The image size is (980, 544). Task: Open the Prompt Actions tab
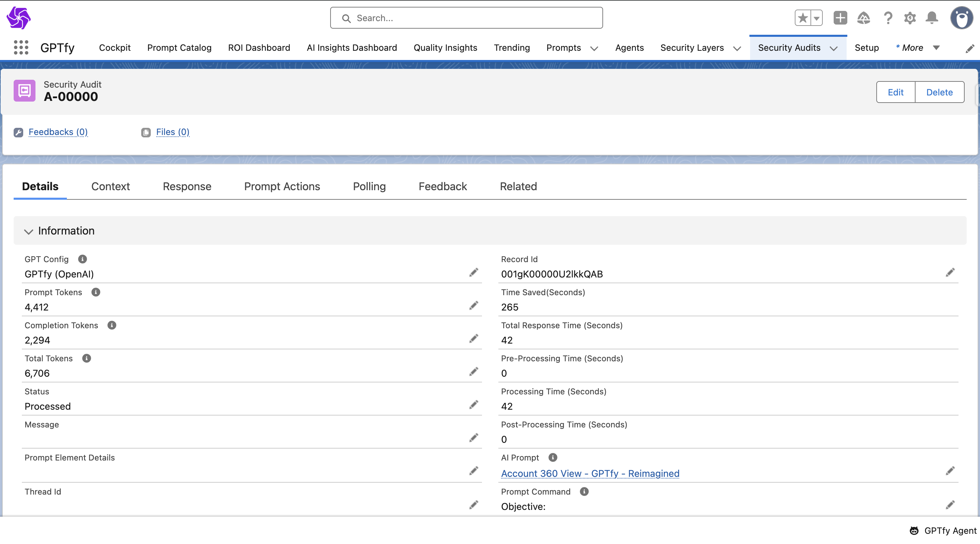pyautogui.click(x=282, y=186)
